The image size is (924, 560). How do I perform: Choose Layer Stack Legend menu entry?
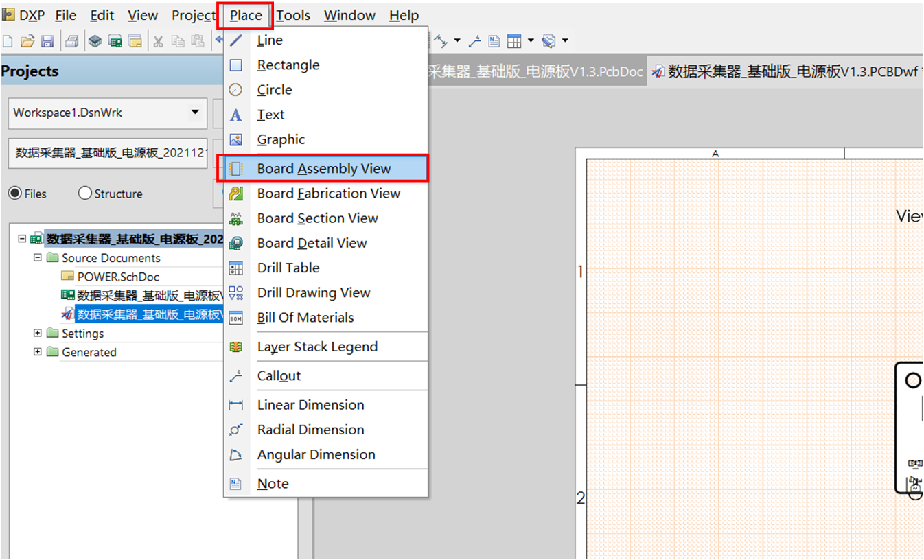[326, 347]
